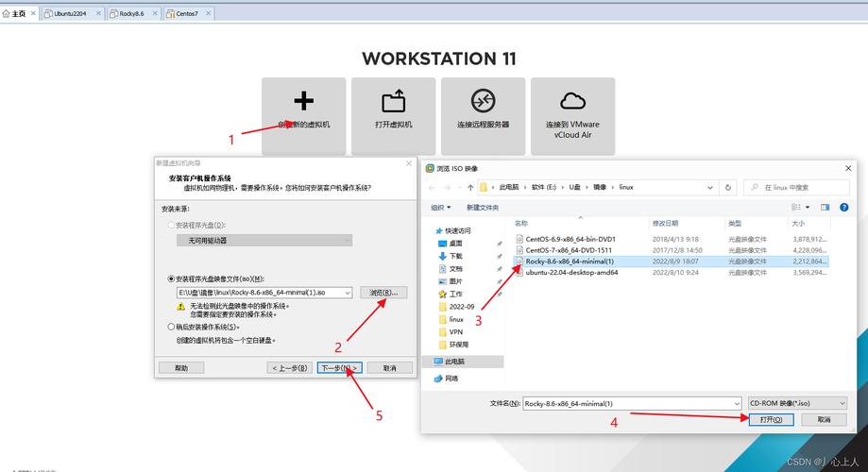Refresh the linux folder listing
868x472 pixels.
point(728,188)
